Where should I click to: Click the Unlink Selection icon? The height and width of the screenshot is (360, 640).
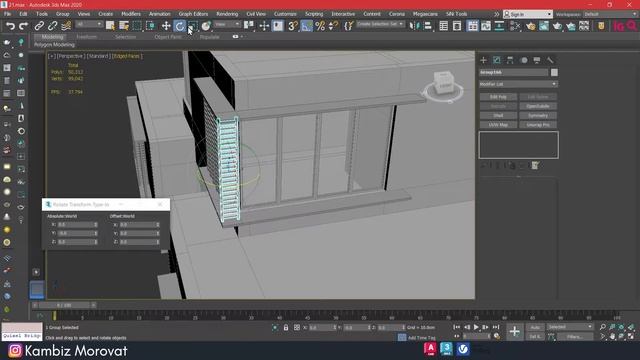[52, 26]
